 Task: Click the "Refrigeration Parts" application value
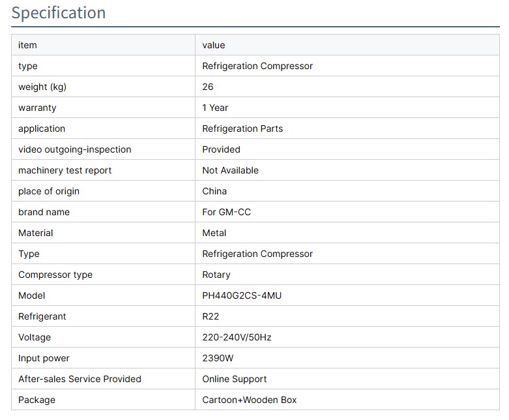coord(242,128)
